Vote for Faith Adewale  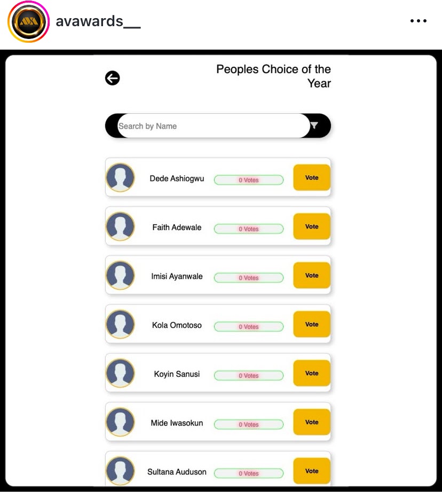tap(312, 226)
